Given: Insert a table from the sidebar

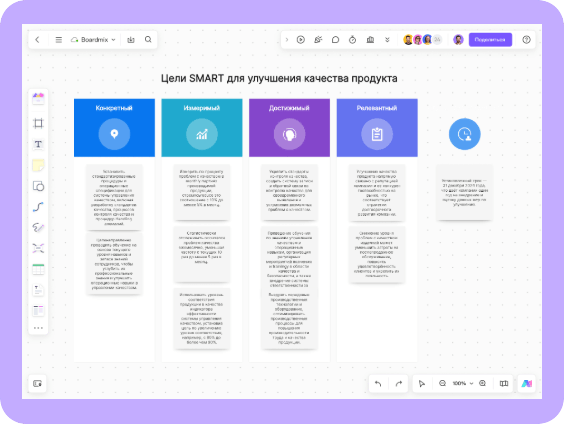Looking at the screenshot, I should click(38, 269).
